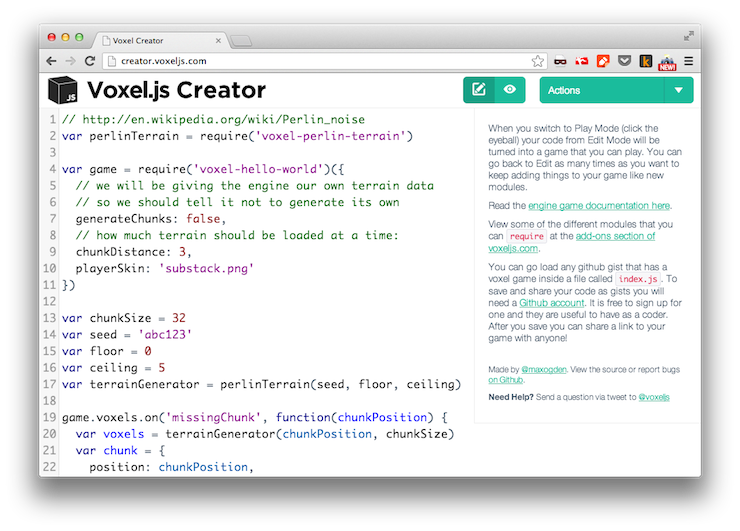This screenshot has width=740, height=531.
Task: Bookmark page with star icon
Action: tap(538, 61)
